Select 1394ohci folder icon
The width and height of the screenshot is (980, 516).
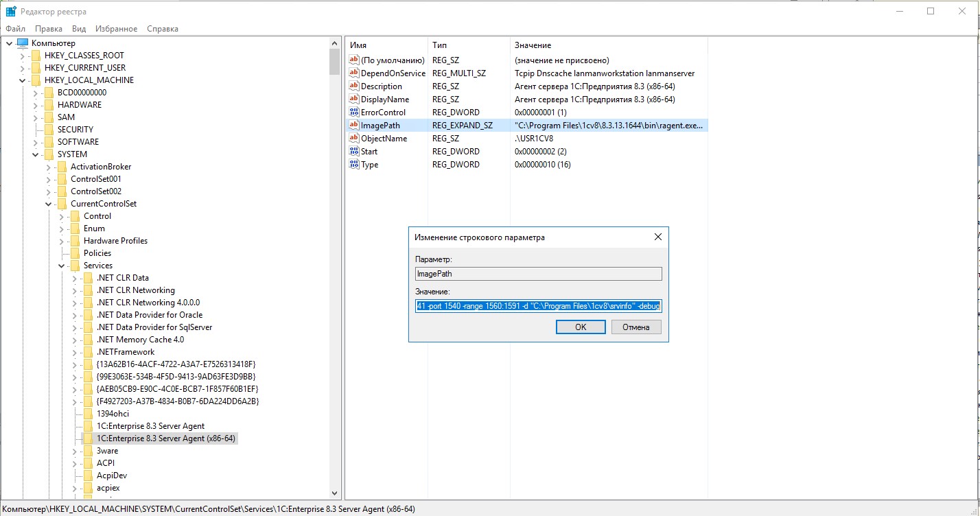88,414
